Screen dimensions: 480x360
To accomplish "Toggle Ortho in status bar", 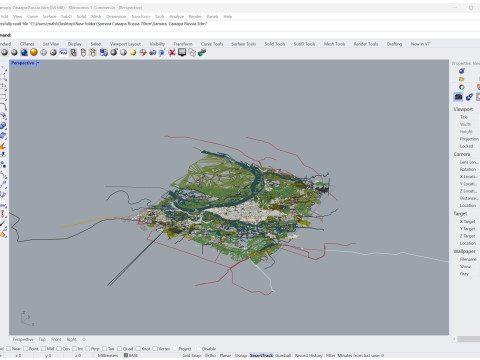I will [x=210, y=355].
